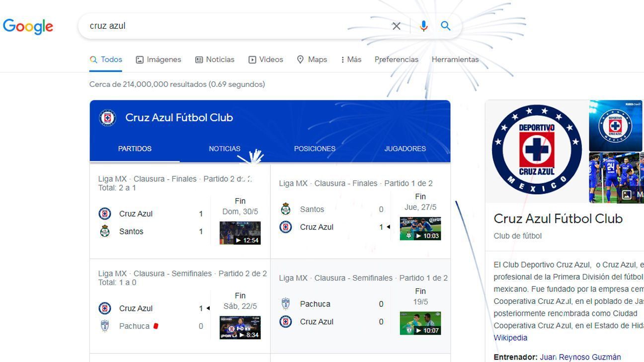Click 'Sáb, 22/5' match date

[240, 306]
